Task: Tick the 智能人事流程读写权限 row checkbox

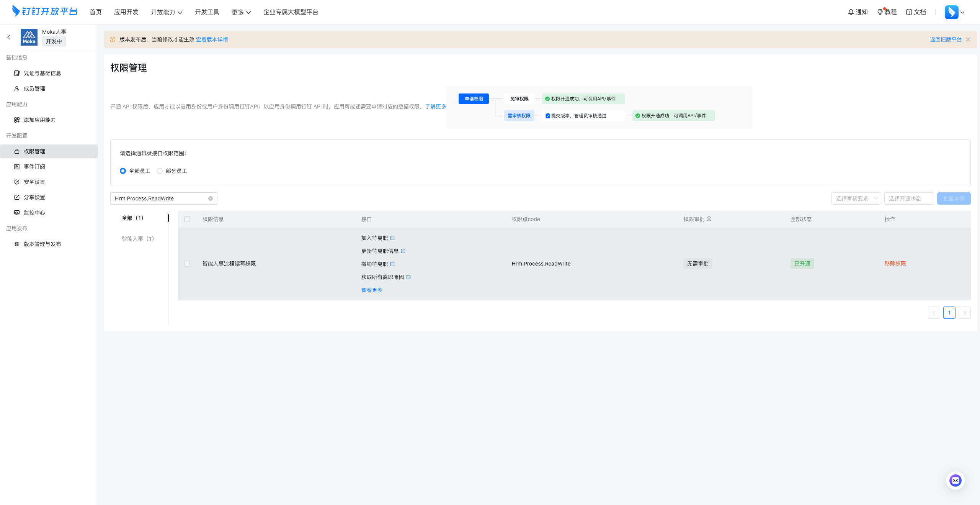Action: [187, 264]
